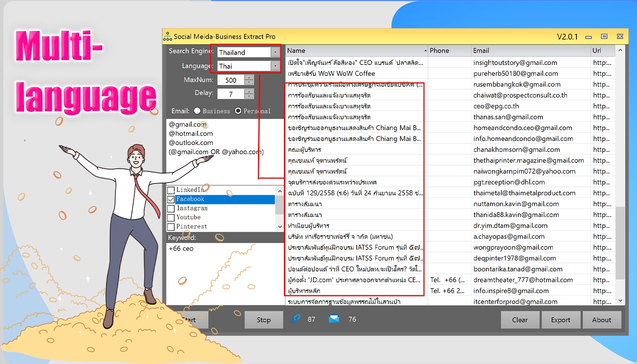Viewport: 637px width, 364px height.
Task: Select email chanakhomsorn@gmail.com cell
Action: point(531,150)
